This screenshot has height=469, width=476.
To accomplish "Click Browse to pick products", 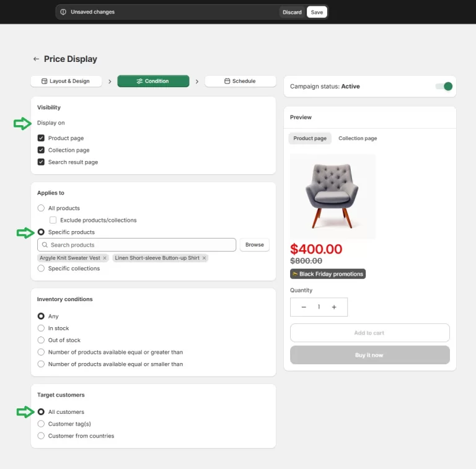I will (x=254, y=245).
